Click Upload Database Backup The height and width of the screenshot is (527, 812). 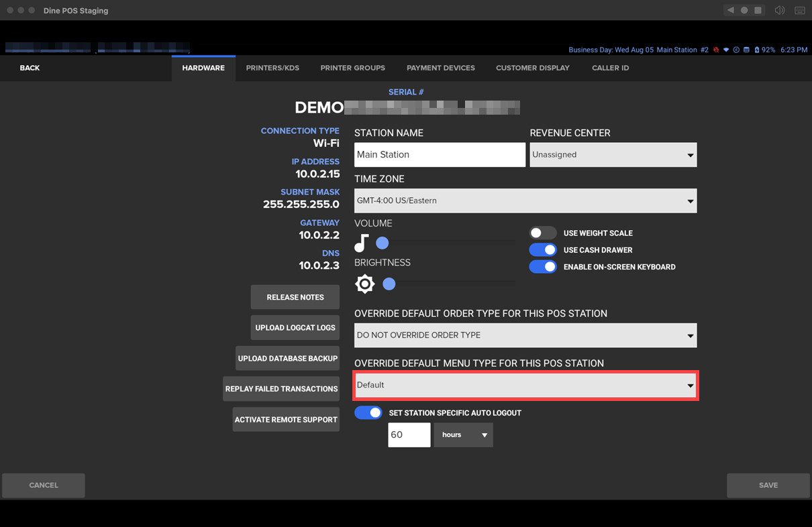pyautogui.click(x=288, y=358)
